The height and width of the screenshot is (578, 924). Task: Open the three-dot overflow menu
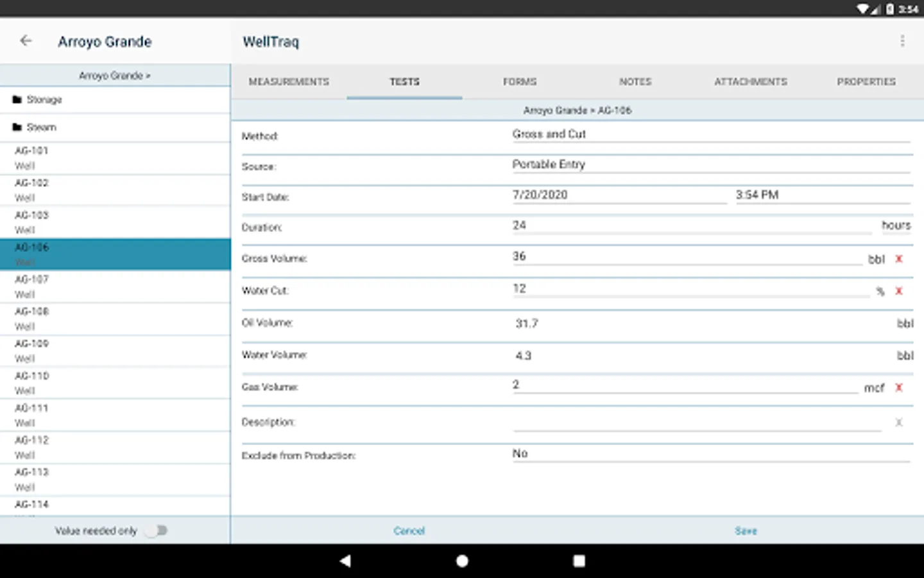[x=902, y=41]
